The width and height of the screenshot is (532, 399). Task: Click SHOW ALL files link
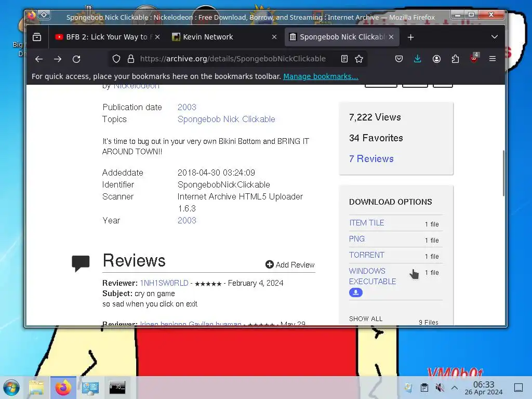(366, 319)
